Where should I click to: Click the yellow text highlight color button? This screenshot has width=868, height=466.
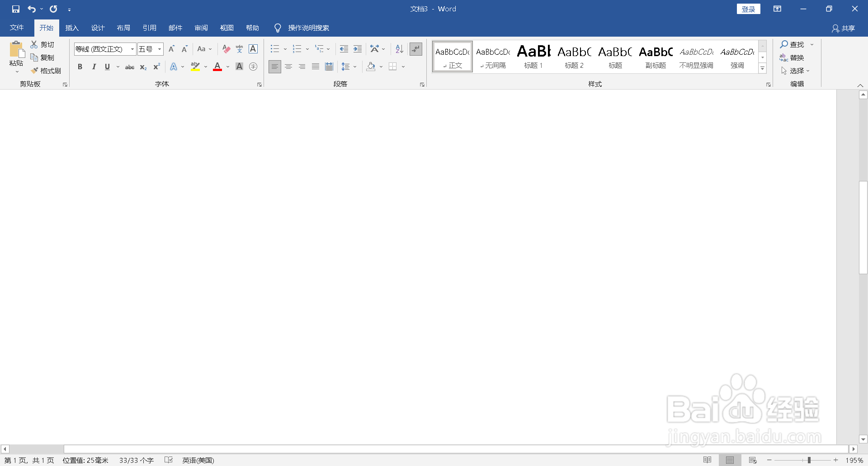tap(195, 67)
